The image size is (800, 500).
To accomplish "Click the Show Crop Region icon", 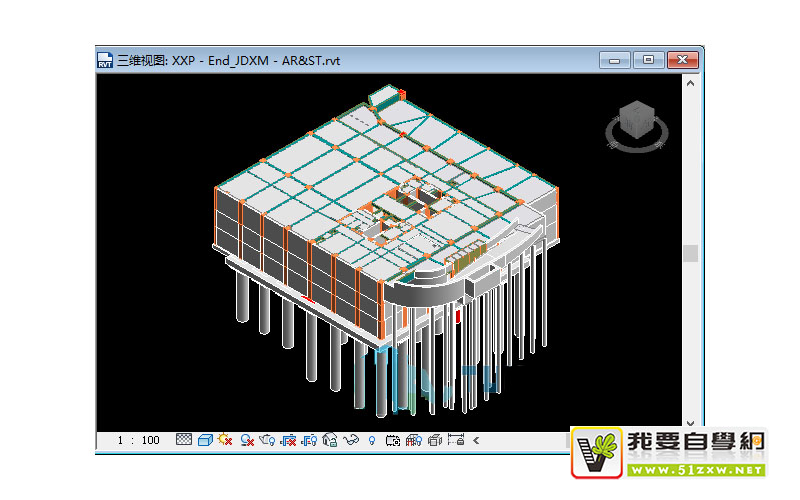I will [x=309, y=440].
